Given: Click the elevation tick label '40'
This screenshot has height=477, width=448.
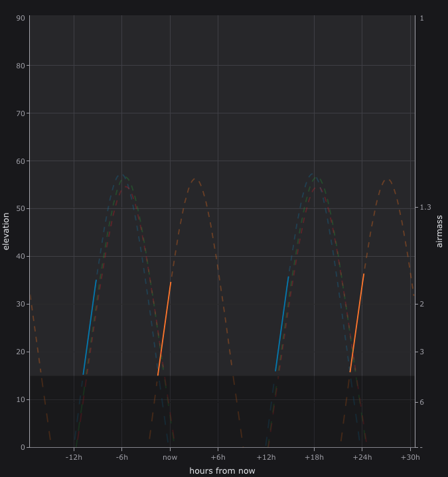Looking at the screenshot, I should (x=21, y=257).
